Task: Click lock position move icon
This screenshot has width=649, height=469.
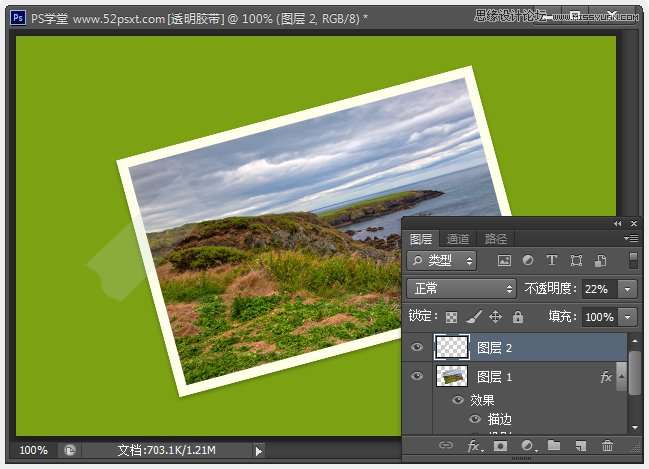Action: 495,317
